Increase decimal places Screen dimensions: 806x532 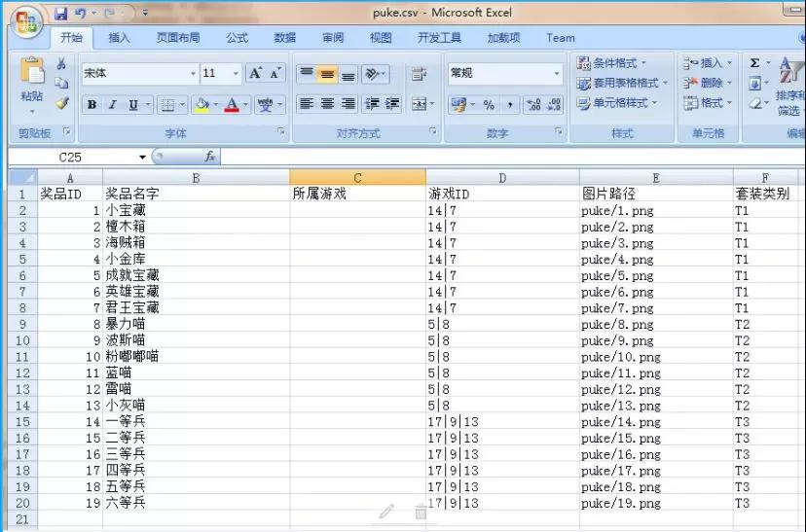(534, 105)
